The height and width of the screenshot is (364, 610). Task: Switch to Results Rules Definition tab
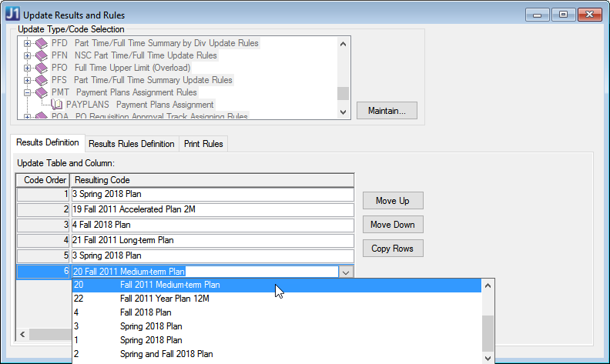click(x=130, y=144)
